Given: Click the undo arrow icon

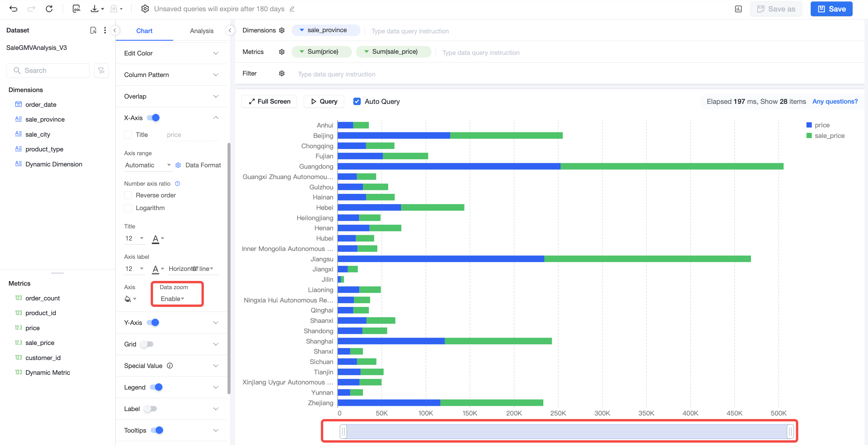Looking at the screenshot, I should point(14,9).
